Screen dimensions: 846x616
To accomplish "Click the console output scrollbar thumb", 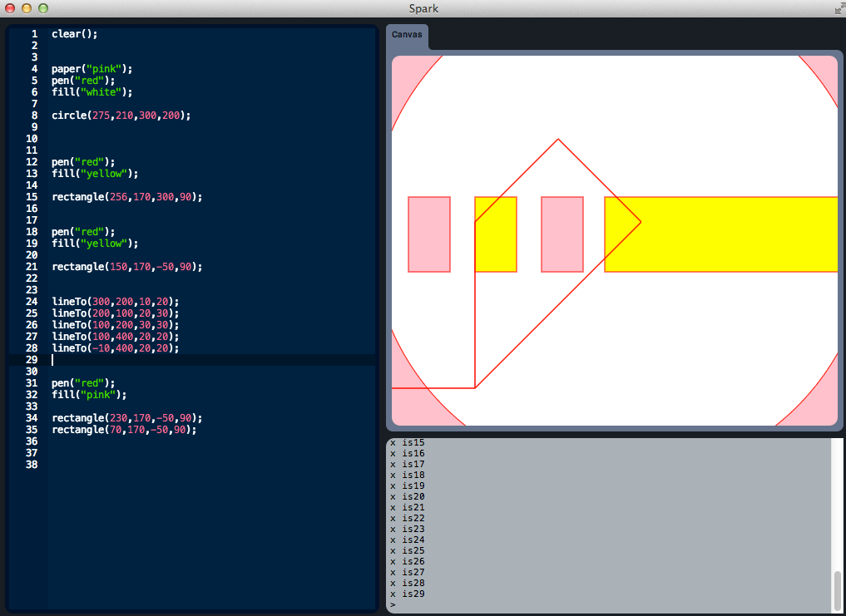I will coord(837,589).
